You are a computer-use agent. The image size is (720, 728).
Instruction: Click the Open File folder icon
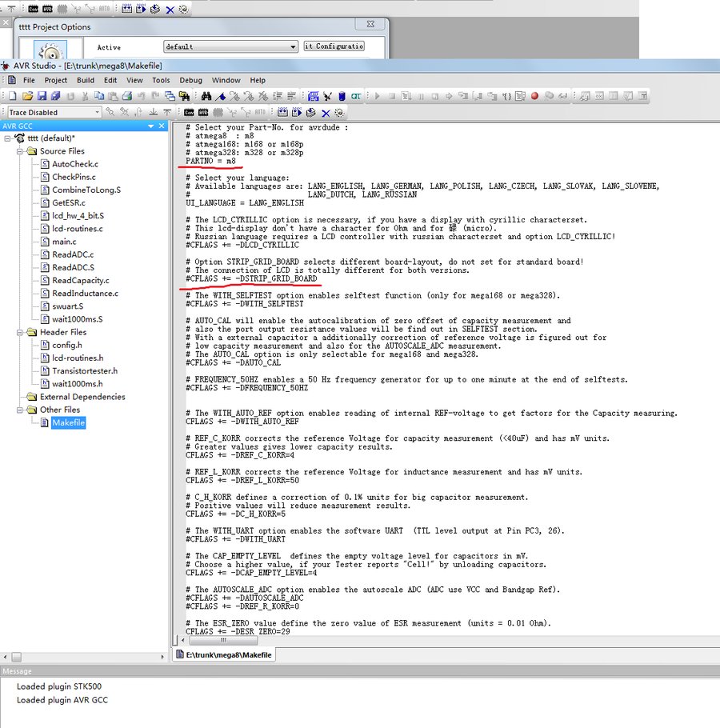point(27,96)
